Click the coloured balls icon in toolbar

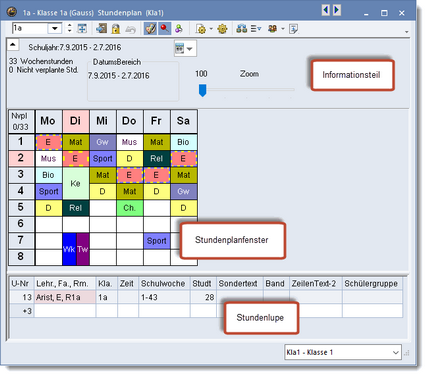179,29
